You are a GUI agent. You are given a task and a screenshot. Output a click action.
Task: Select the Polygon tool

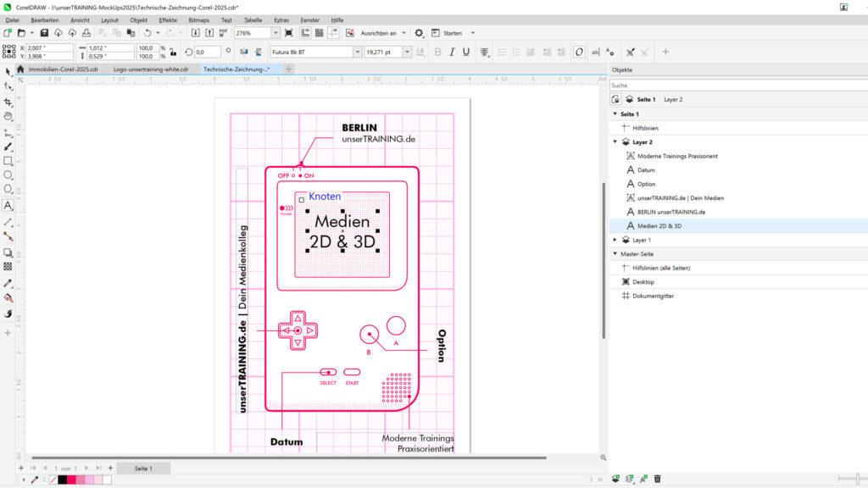[x=8, y=189]
